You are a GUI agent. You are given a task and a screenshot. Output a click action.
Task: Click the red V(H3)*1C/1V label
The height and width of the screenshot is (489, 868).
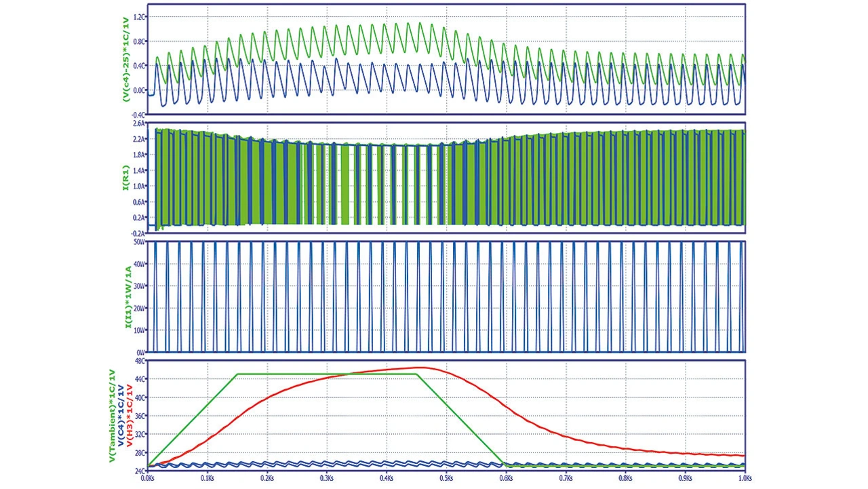tap(129, 426)
